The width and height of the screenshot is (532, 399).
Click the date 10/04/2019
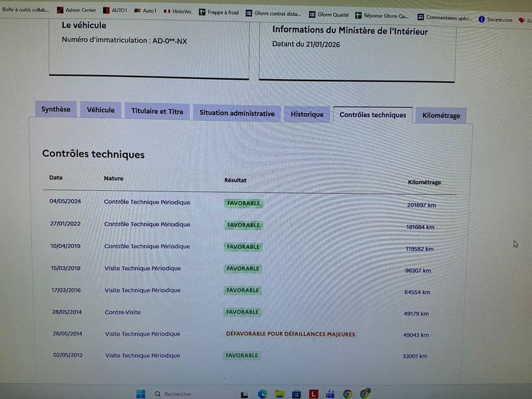click(x=65, y=246)
